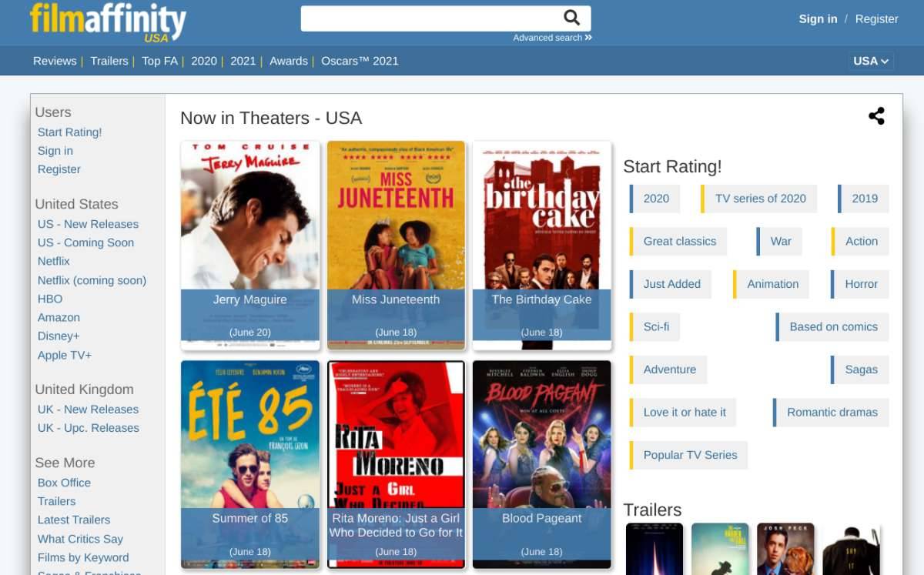Screen dimensions: 924x575
Task: Open the USA country dropdown
Action: [x=871, y=61]
